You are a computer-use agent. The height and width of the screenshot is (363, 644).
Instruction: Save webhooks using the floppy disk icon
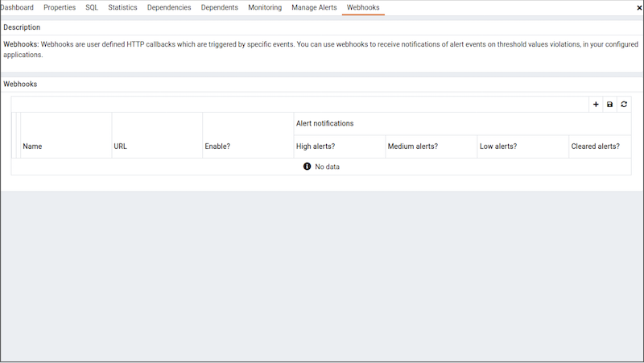click(609, 105)
